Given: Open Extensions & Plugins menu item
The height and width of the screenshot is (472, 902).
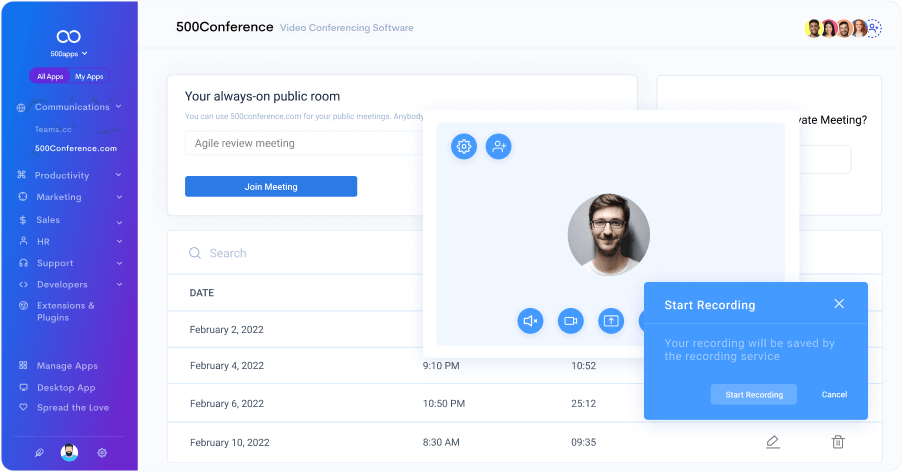Looking at the screenshot, I should point(66,311).
